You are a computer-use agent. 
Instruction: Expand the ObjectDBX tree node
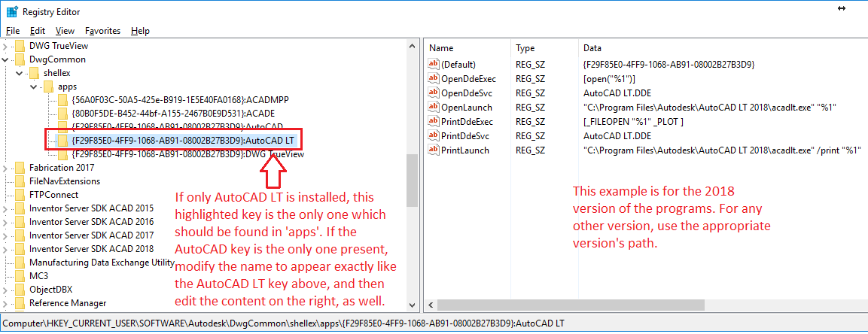point(5,290)
